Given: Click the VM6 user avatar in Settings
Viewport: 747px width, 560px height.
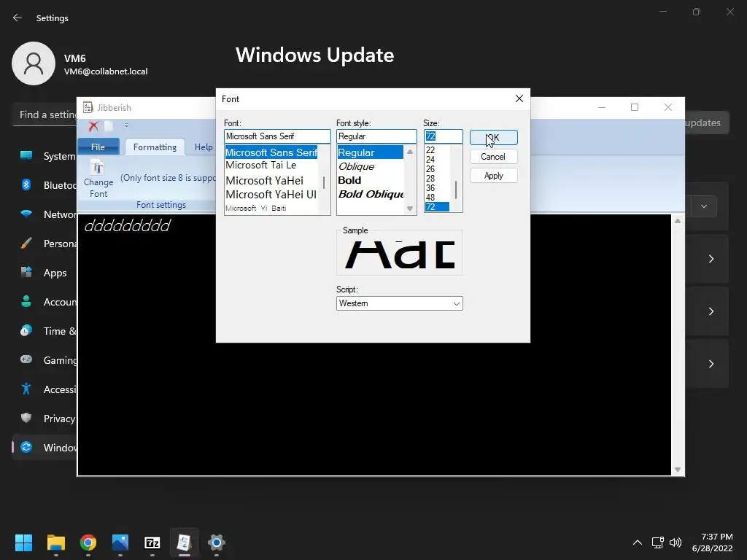Looking at the screenshot, I should tap(34, 63).
